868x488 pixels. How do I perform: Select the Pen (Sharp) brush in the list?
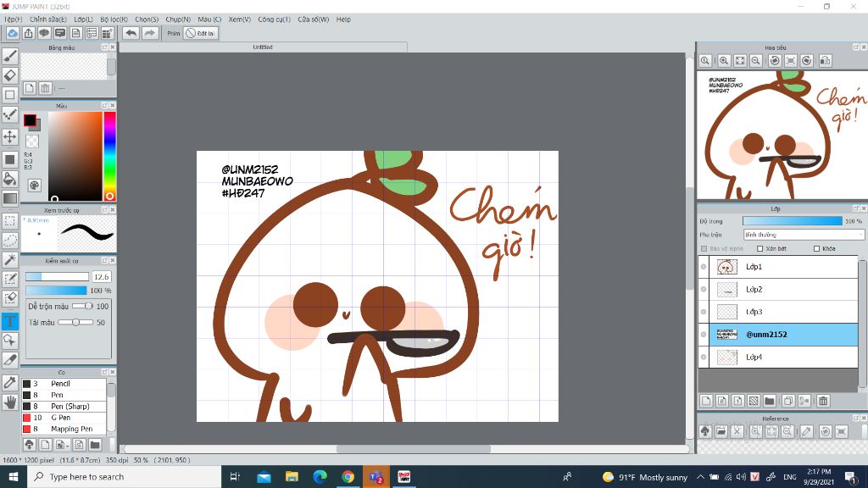click(x=70, y=407)
